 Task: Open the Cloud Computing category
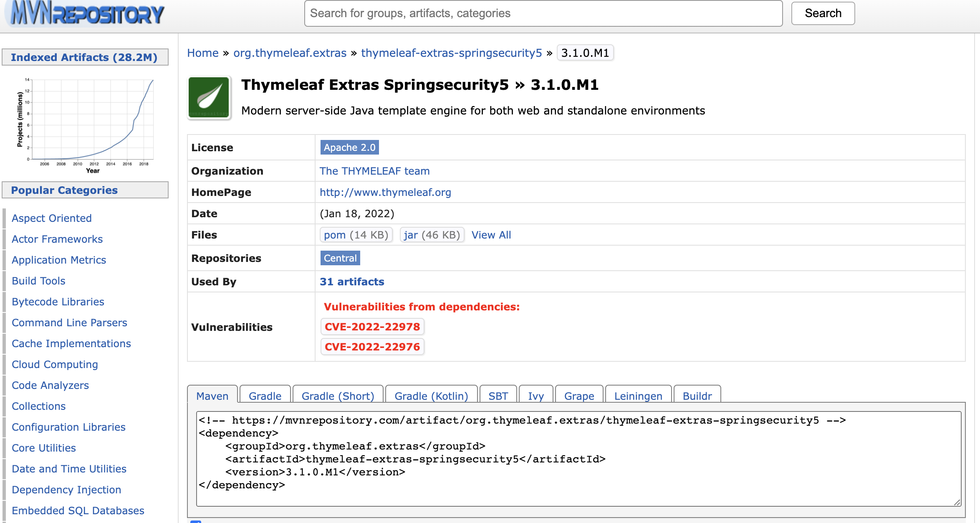pyautogui.click(x=55, y=364)
